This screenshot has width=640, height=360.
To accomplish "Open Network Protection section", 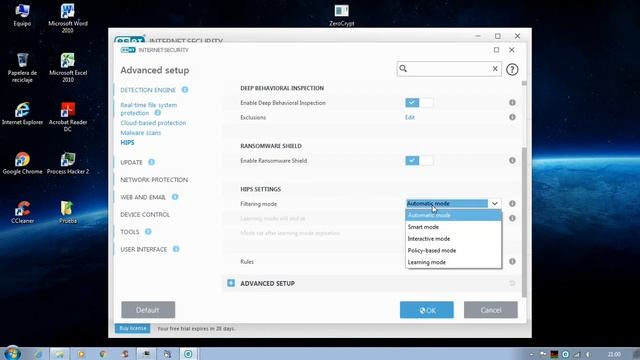I will (154, 180).
